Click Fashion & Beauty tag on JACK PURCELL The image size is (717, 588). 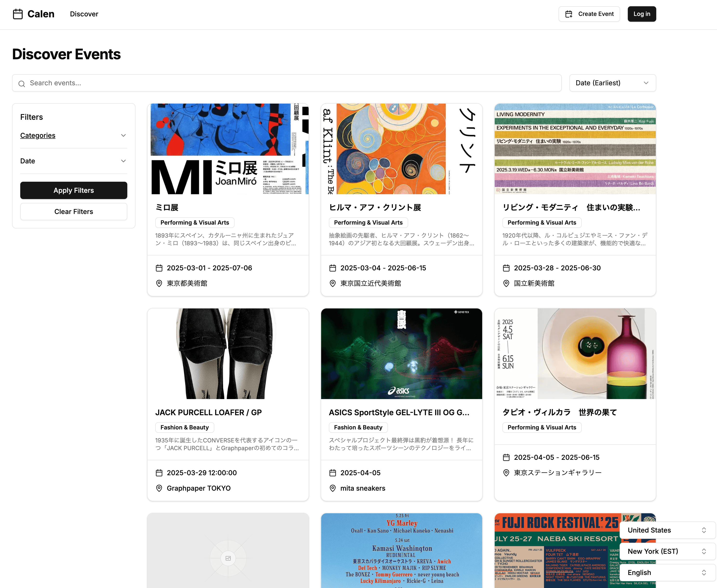185,428
